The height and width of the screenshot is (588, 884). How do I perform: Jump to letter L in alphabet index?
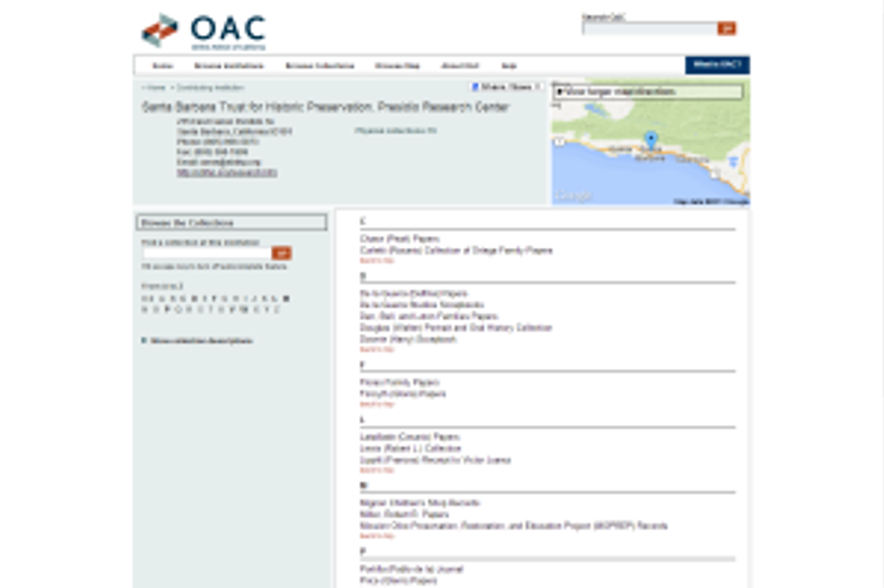tap(274, 299)
